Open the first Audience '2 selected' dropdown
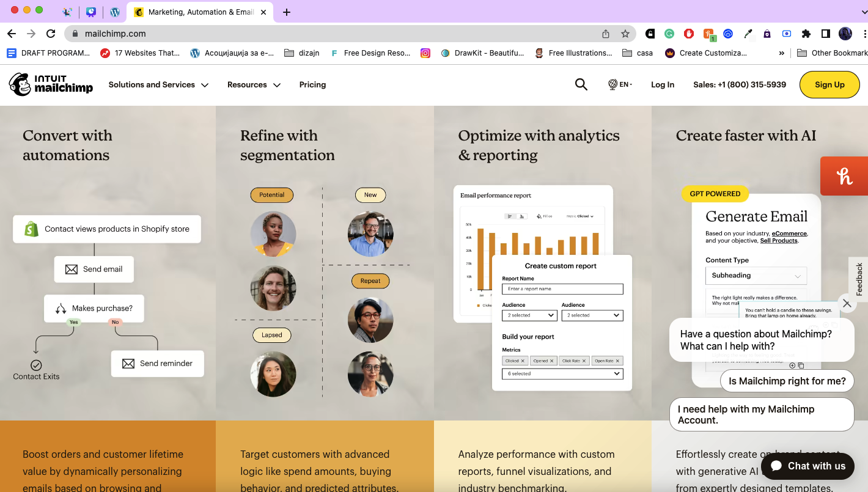The height and width of the screenshot is (492, 868). [529, 315]
